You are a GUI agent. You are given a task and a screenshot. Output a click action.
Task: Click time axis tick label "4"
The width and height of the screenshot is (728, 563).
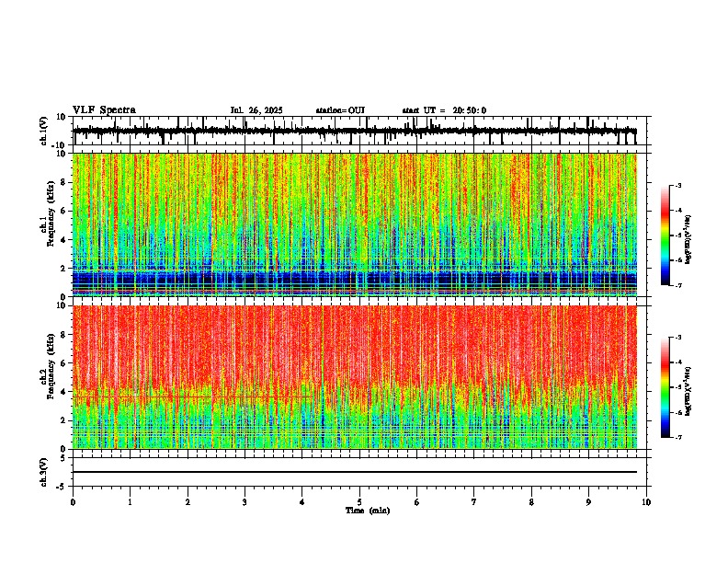click(302, 502)
